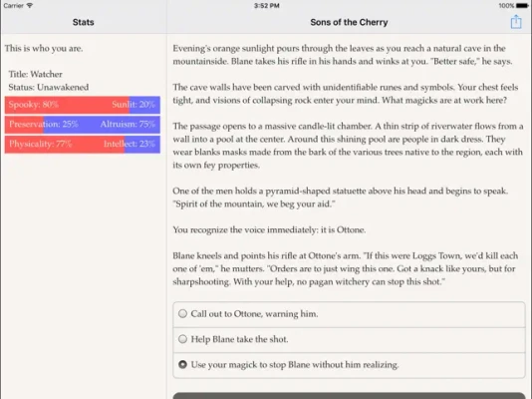Click the 'Sons of the Cherry' title
532x399 pixels.
point(349,22)
